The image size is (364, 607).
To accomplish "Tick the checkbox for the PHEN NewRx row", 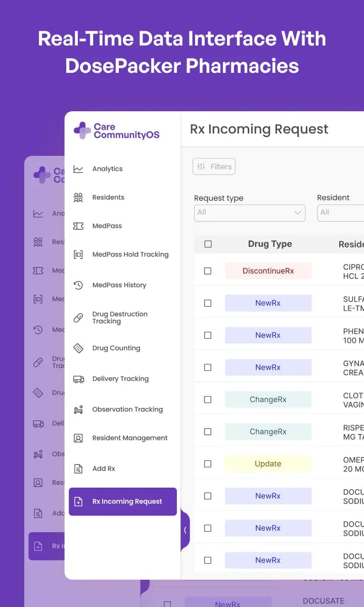I will coord(208,335).
